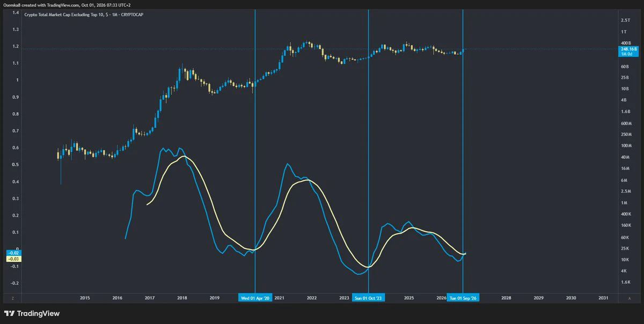Screen dimensions: 644x324
Task: Click the 248.16B current price label
Action: (628, 49)
